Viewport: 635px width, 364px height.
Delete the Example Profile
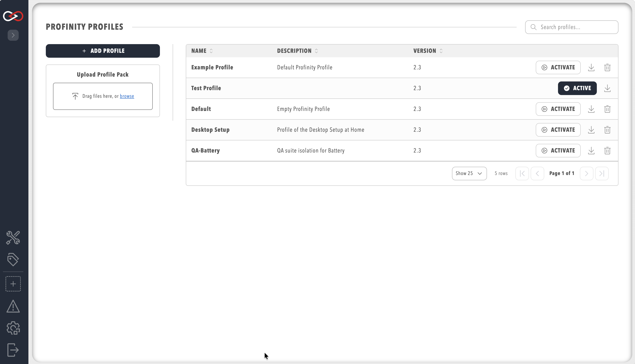[x=607, y=67]
